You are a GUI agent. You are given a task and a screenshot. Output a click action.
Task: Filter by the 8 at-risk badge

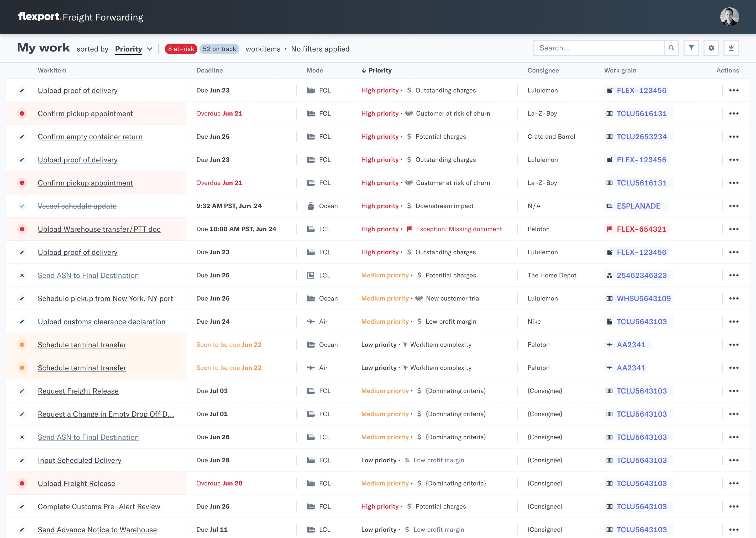[181, 49]
